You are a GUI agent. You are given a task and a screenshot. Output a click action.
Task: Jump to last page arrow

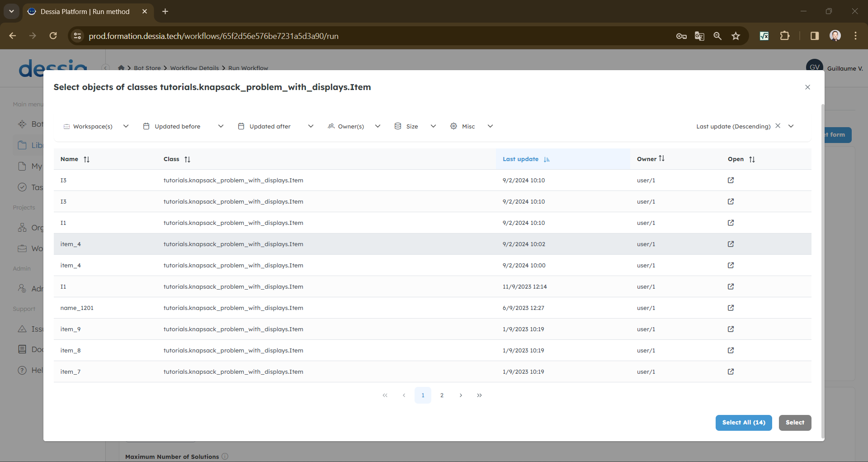click(479, 395)
